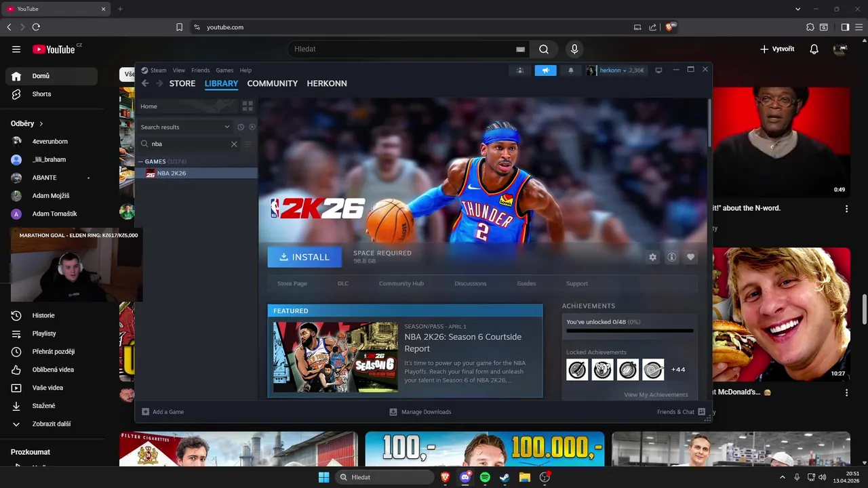Click the Brave Shields lion icon
The height and width of the screenshot is (488, 868).
670,27
